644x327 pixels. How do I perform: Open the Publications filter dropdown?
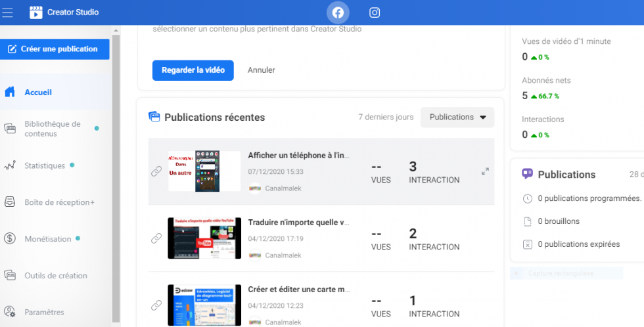click(x=457, y=118)
